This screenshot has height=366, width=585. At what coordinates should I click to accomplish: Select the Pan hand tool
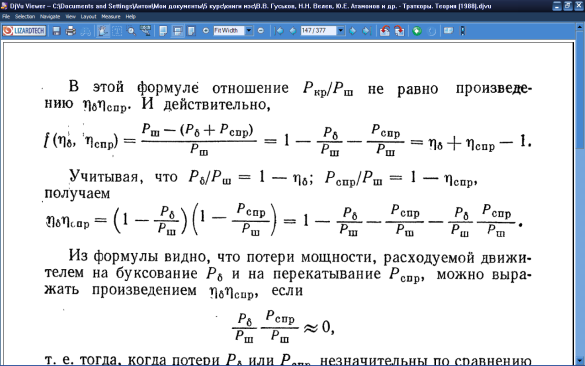coord(103,31)
